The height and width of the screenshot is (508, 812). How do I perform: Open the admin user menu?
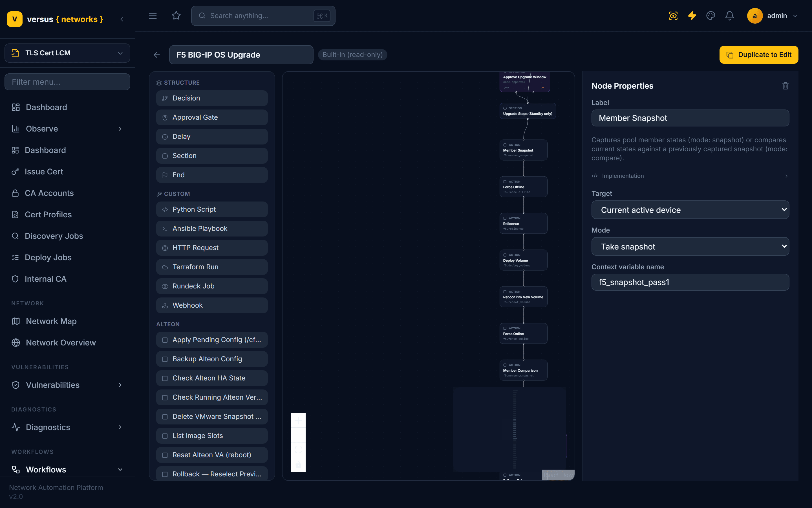[x=773, y=16]
